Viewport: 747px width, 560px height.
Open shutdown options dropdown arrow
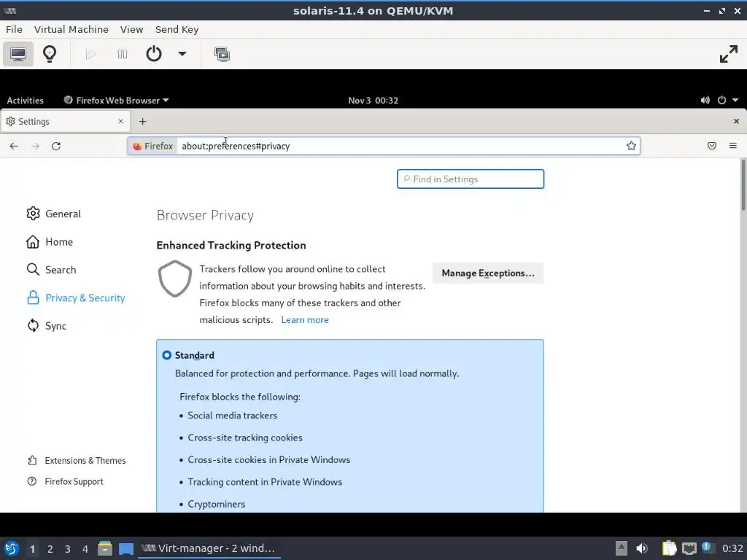coord(182,54)
